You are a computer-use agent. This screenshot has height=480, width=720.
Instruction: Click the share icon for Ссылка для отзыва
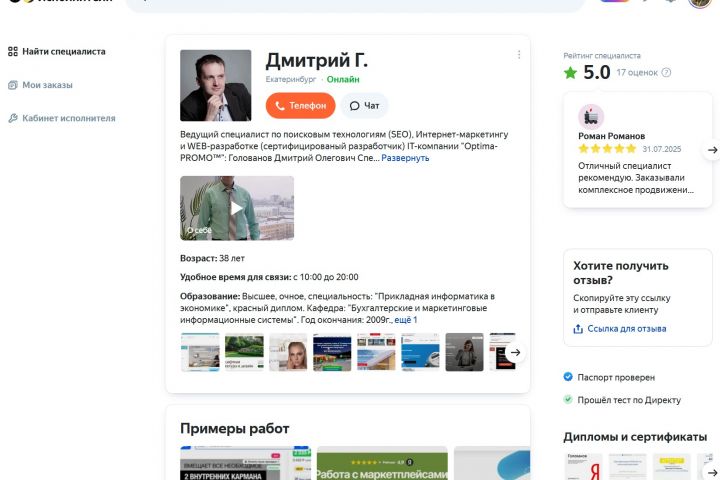pyautogui.click(x=579, y=328)
